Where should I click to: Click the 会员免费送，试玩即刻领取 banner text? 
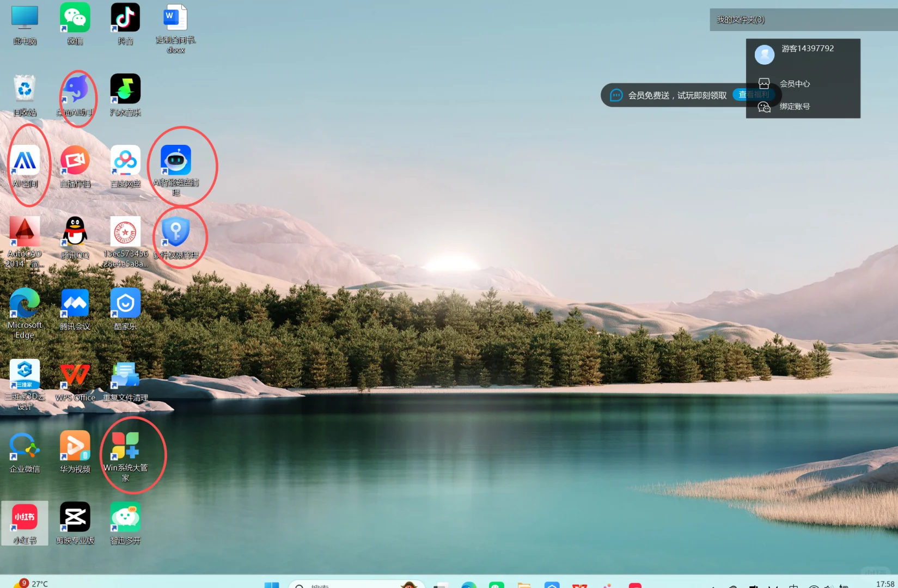pos(677,95)
